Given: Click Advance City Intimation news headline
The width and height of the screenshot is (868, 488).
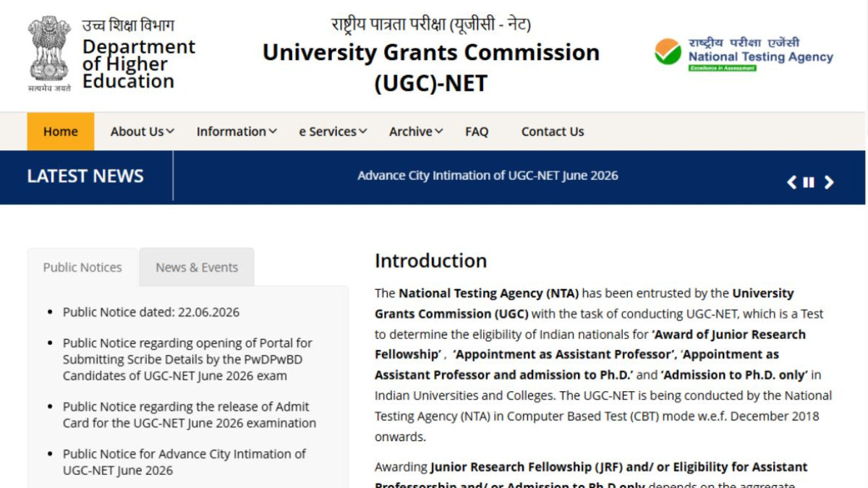Looking at the screenshot, I should coord(488,176).
